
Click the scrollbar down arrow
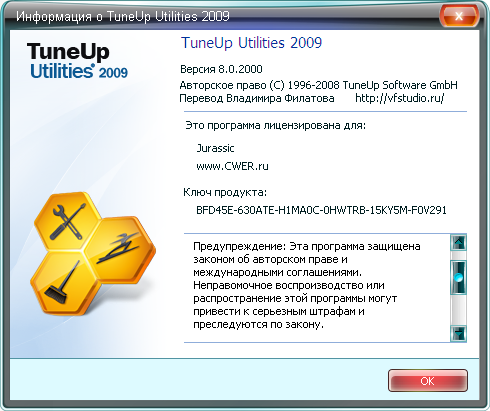[x=459, y=333]
